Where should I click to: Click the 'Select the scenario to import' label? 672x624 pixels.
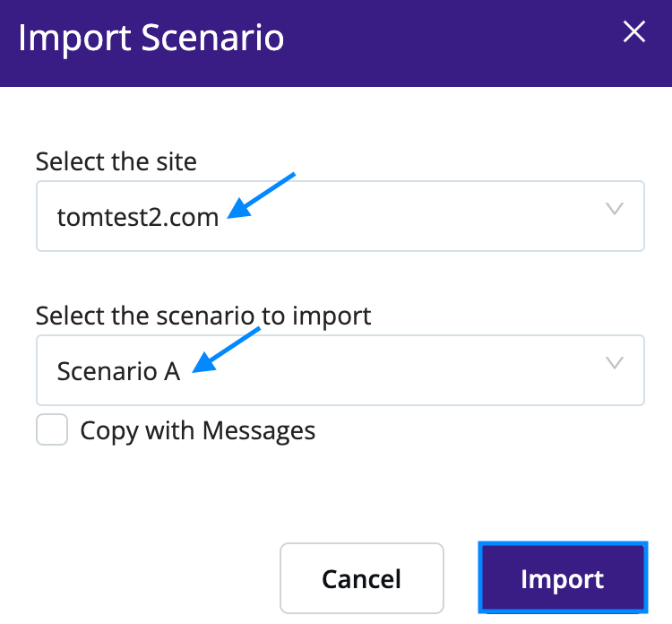pos(202,316)
